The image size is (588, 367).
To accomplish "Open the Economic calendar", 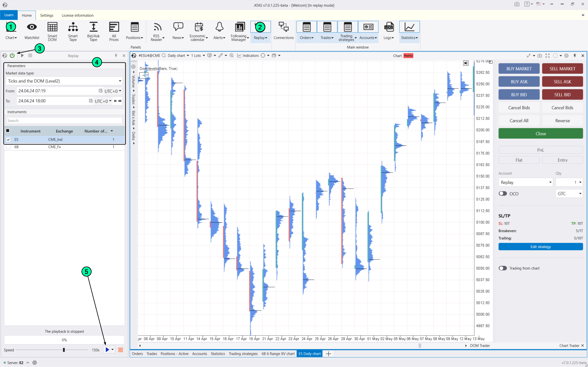I will tap(198, 31).
